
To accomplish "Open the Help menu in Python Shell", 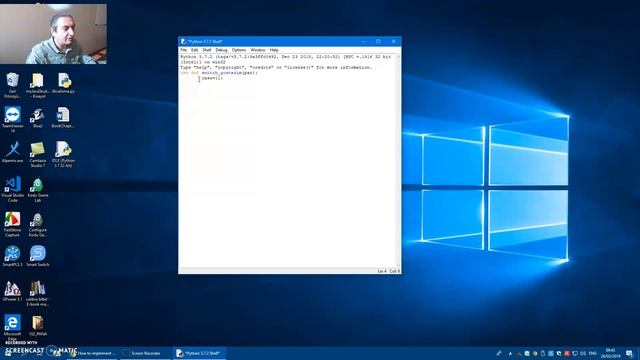I will [274, 50].
